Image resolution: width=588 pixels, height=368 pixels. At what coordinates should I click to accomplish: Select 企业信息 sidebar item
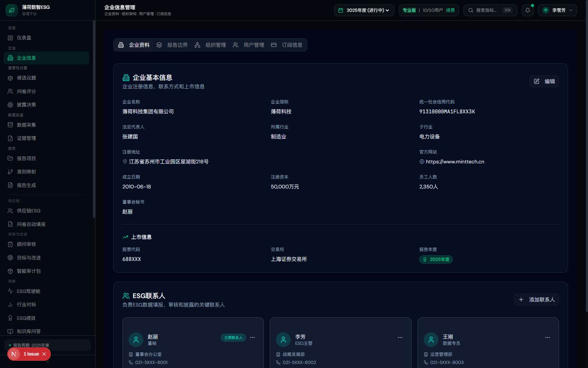click(x=46, y=58)
